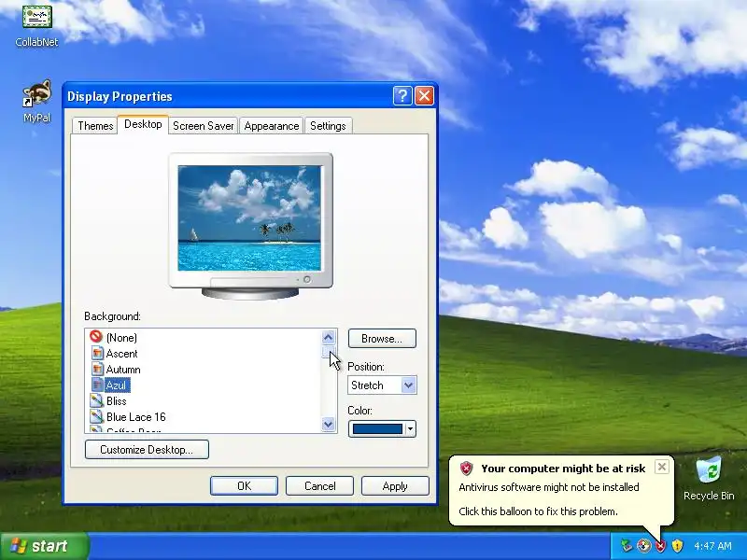Viewport: 747px width, 560px height.
Task: Click the Ascent wallpaper file icon
Action: (97, 354)
